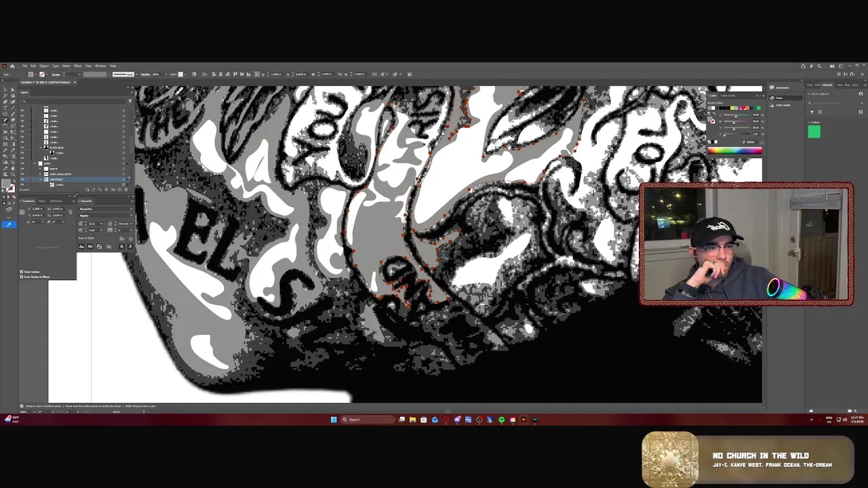Select the Direct Selection tool

click(x=13, y=89)
